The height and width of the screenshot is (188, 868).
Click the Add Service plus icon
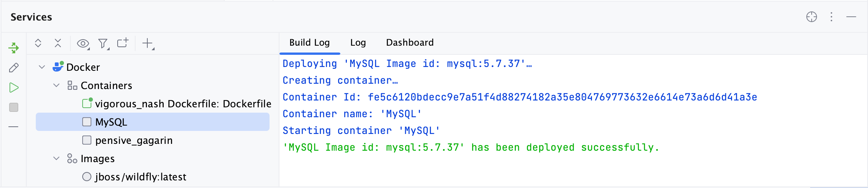147,43
